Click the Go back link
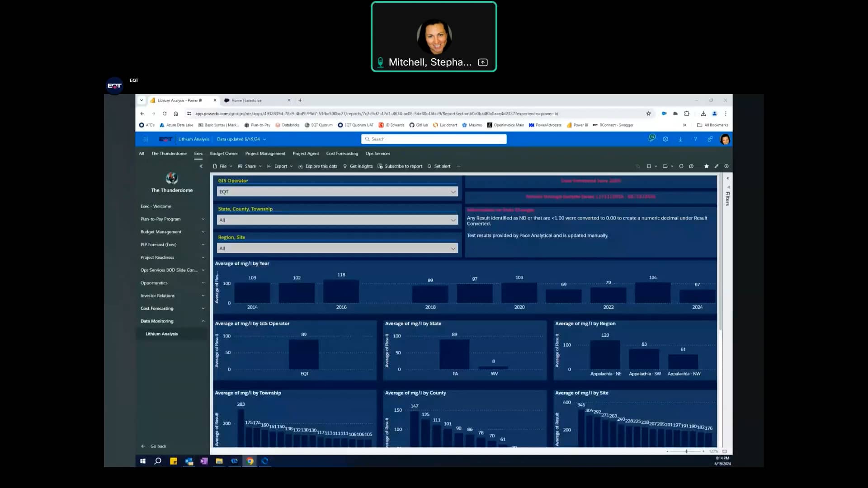This screenshot has width=868, height=488. 158,446
